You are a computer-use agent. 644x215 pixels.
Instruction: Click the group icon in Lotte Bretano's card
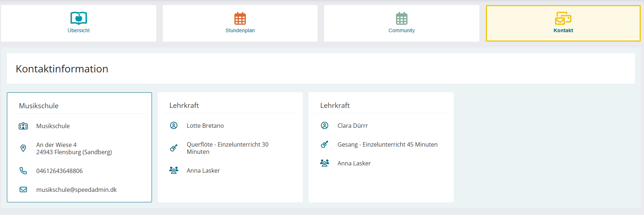click(x=174, y=170)
